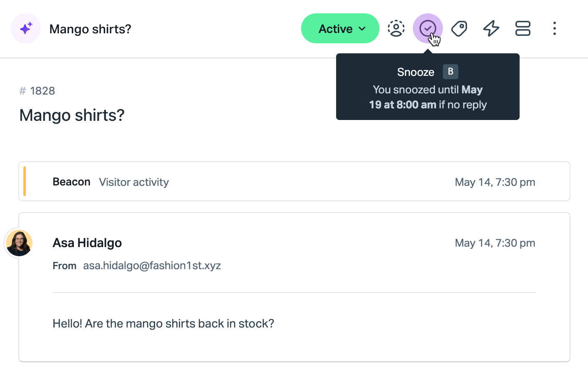Click the conversation number 1828
588x370 pixels.
[43, 91]
